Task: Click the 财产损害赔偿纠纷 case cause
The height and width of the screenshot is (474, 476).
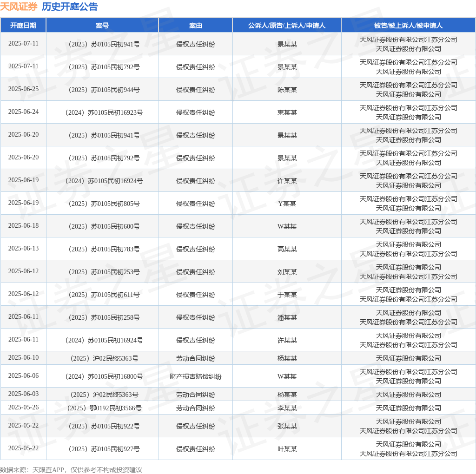Action: click(195, 376)
